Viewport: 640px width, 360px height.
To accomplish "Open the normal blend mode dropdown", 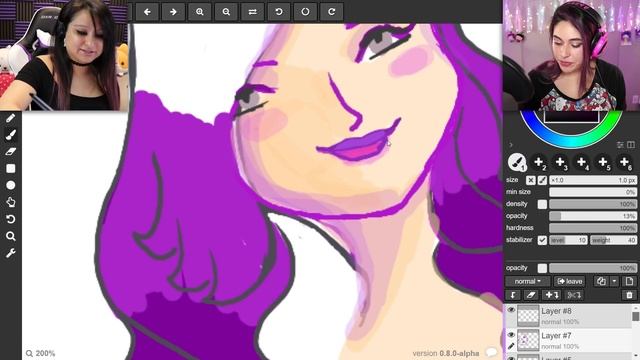I will pos(527,281).
